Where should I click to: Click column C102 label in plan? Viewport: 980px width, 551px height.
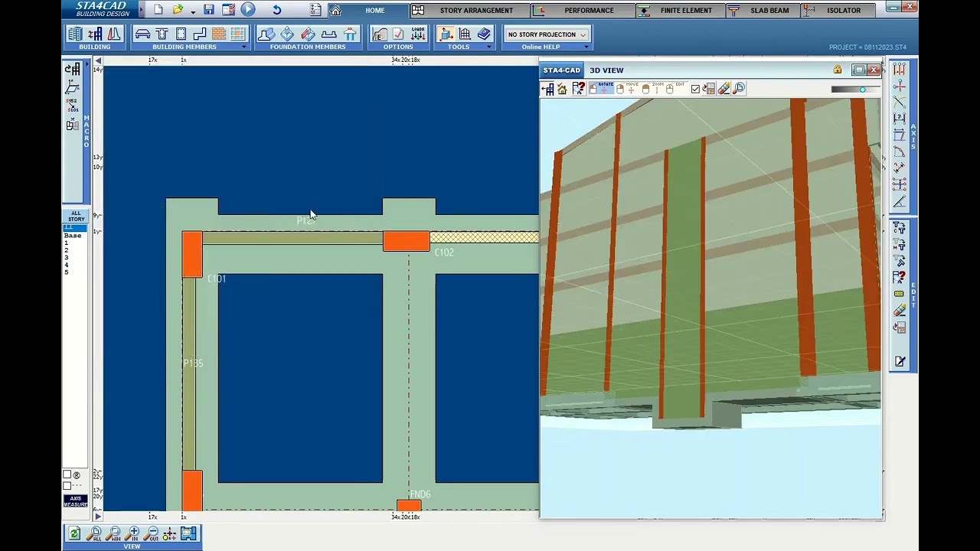444,253
